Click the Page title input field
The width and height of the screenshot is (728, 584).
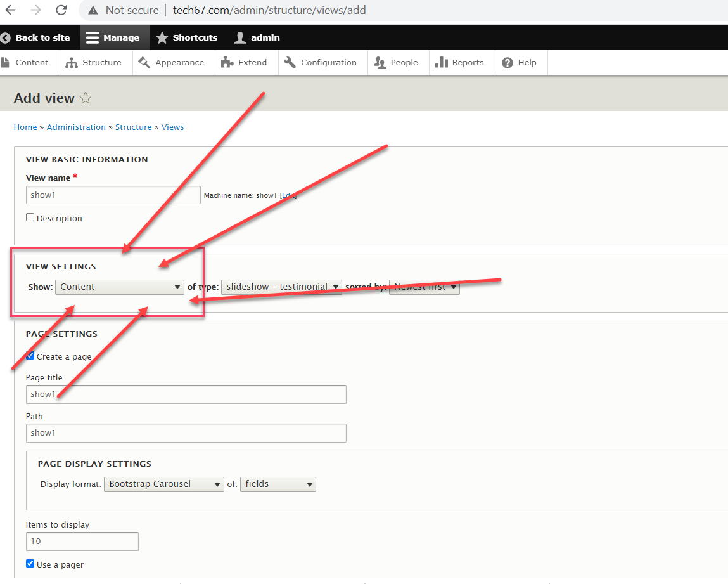tap(186, 394)
